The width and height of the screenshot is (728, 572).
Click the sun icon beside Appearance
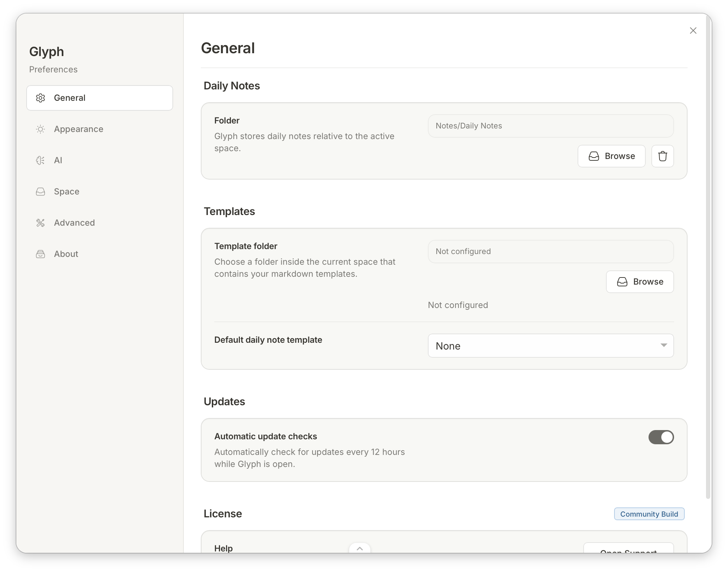[x=41, y=129]
